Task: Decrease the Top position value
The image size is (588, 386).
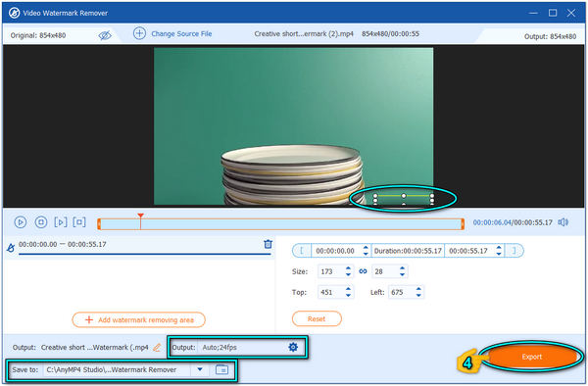Action: coord(348,295)
